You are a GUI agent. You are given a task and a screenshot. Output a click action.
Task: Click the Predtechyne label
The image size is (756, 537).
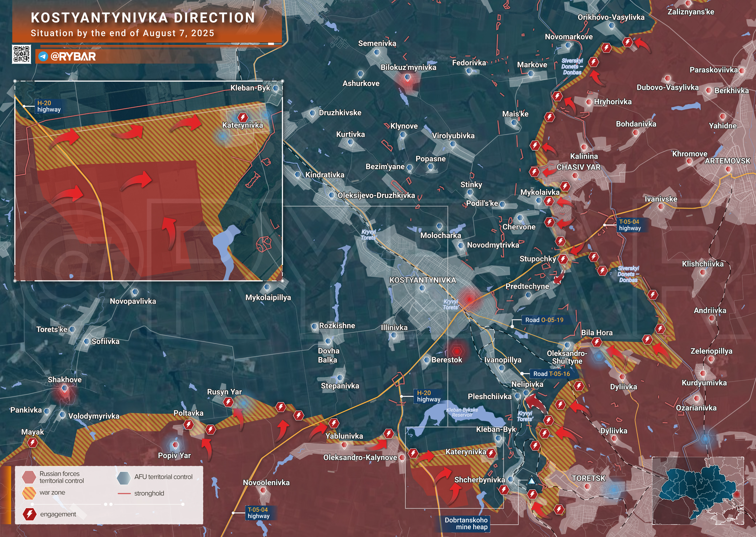click(x=527, y=286)
